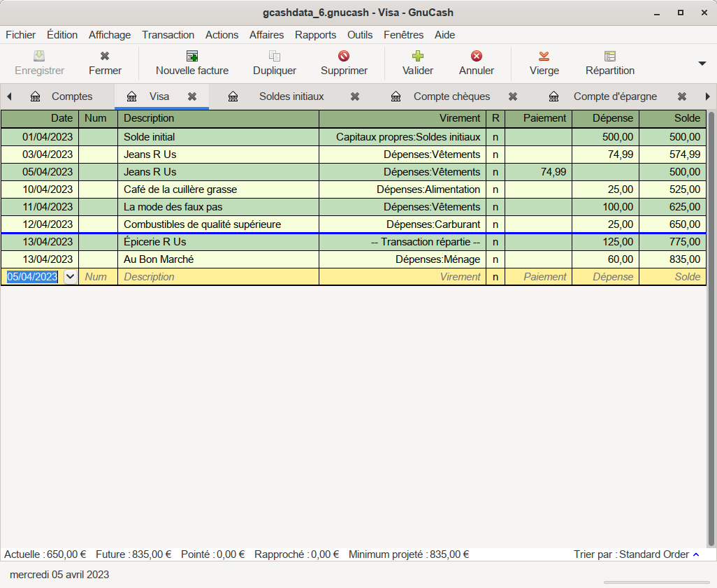Jump to blank transaction with Vierge

pos(544,56)
